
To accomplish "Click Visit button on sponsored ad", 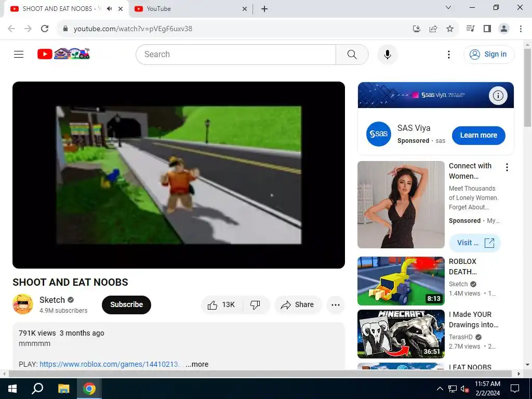I will [475, 243].
